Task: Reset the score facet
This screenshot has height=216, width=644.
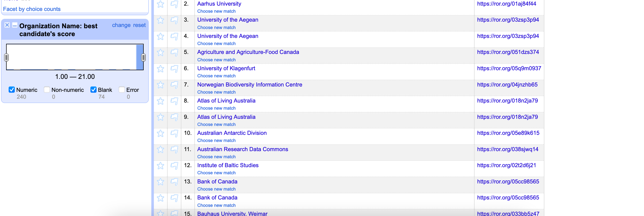Action: pyautogui.click(x=139, y=25)
